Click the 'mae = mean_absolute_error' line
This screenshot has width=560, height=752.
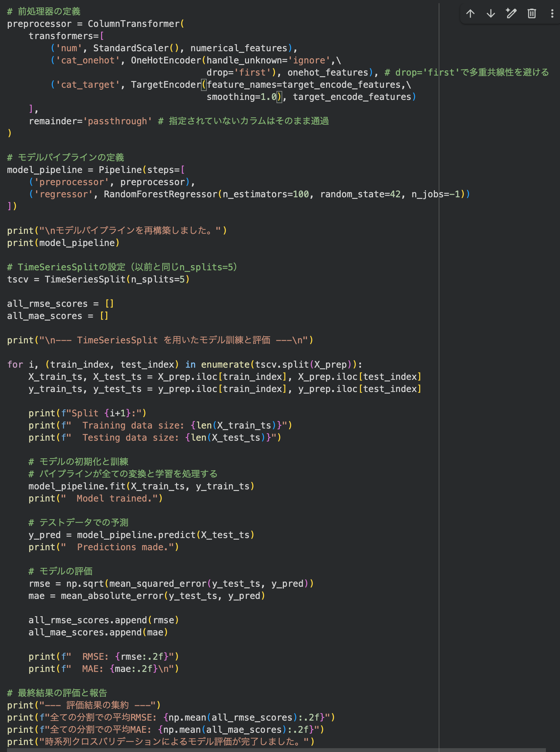147,596
